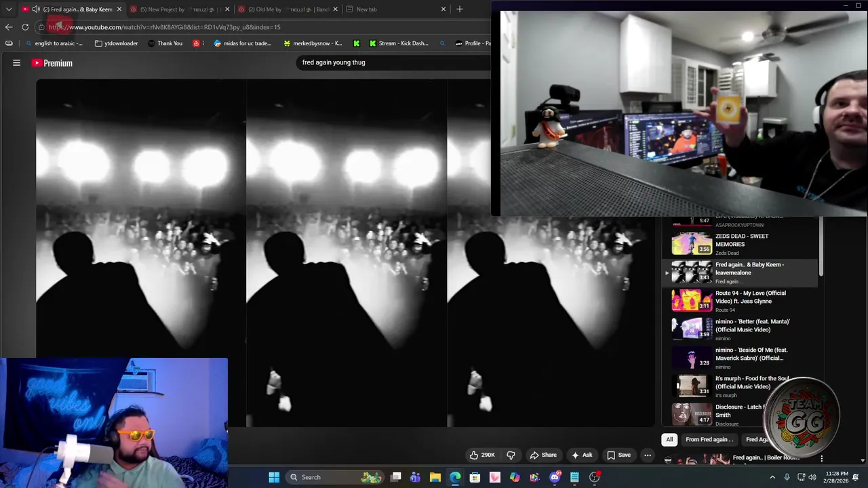Open the more actions three-dot button
This screenshot has height=488, width=868.
click(x=648, y=455)
